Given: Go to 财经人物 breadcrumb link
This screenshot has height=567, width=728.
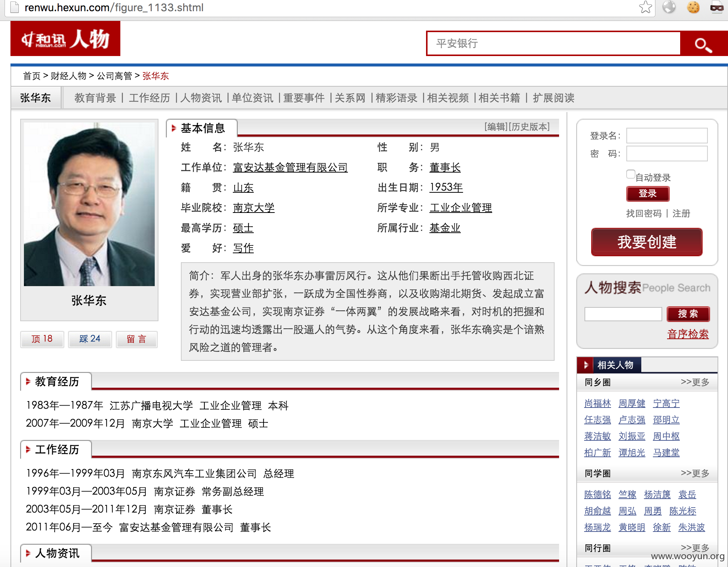Looking at the screenshot, I should [x=69, y=76].
